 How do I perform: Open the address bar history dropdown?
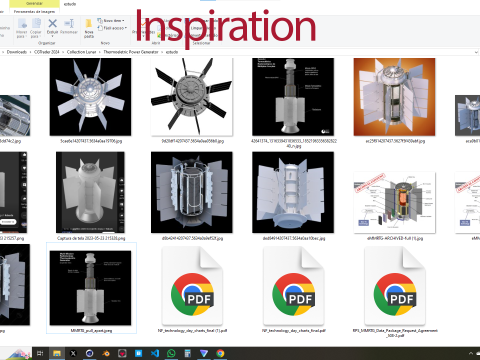[x=476, y=52]
